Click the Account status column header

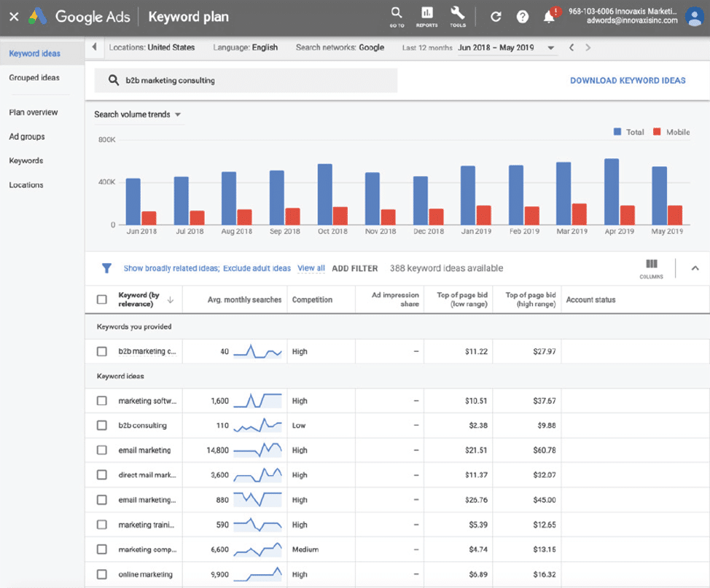590,299
